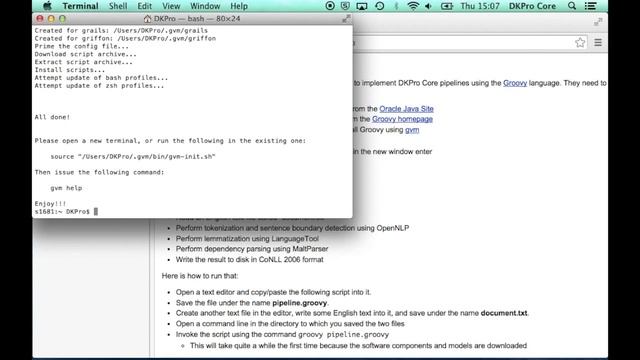
Task: Open the View menu
Action: click(171, 6)
